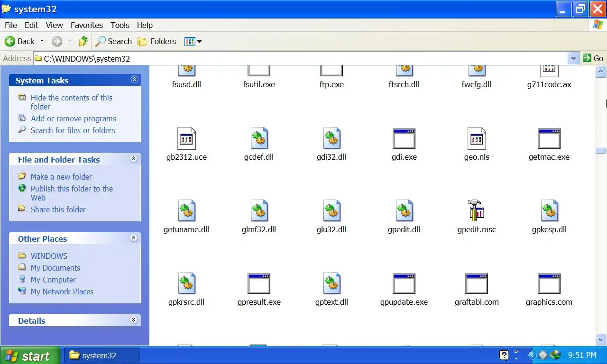Select the gdi.exe application icon
The width and height of the screenshot is (607, 364).
404,138
